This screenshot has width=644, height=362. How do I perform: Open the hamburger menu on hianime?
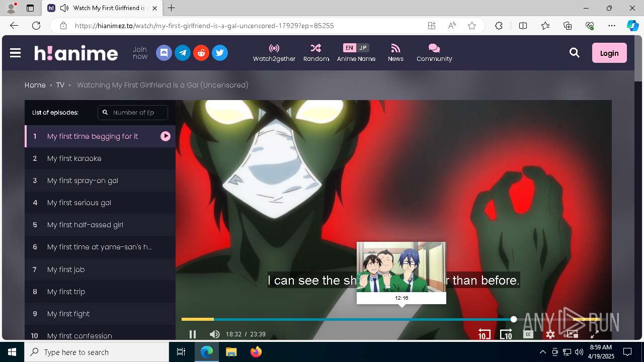pyautogui.click(x=15, y=53)
